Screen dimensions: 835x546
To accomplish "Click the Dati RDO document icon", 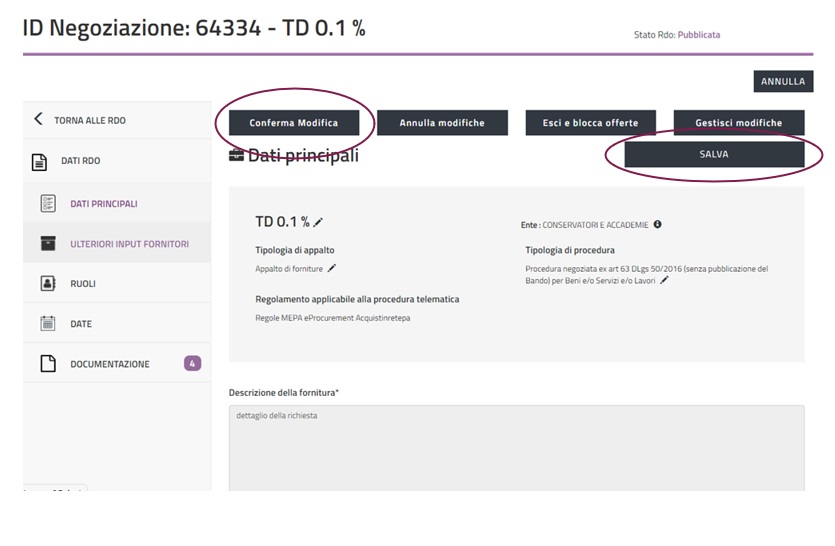I will pos(39,161).
